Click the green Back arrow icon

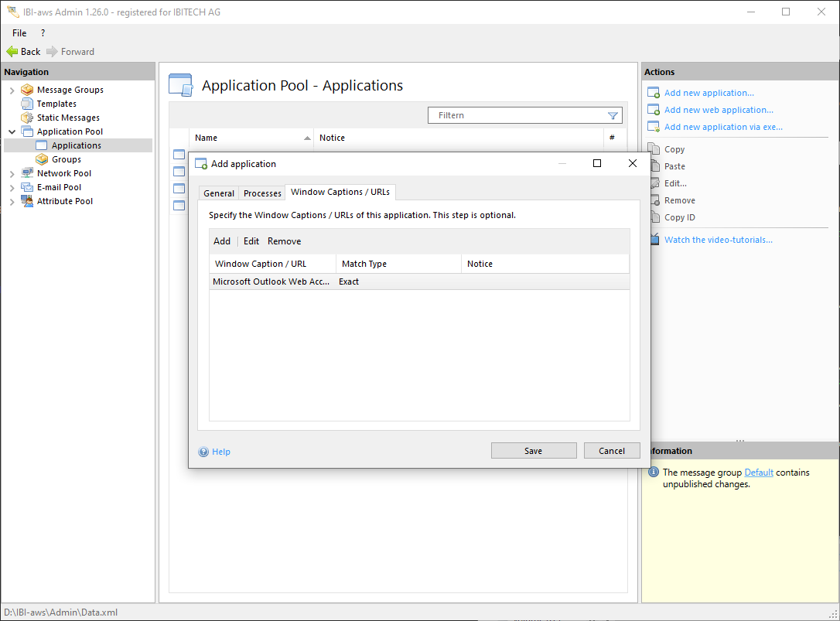point(12,52)
